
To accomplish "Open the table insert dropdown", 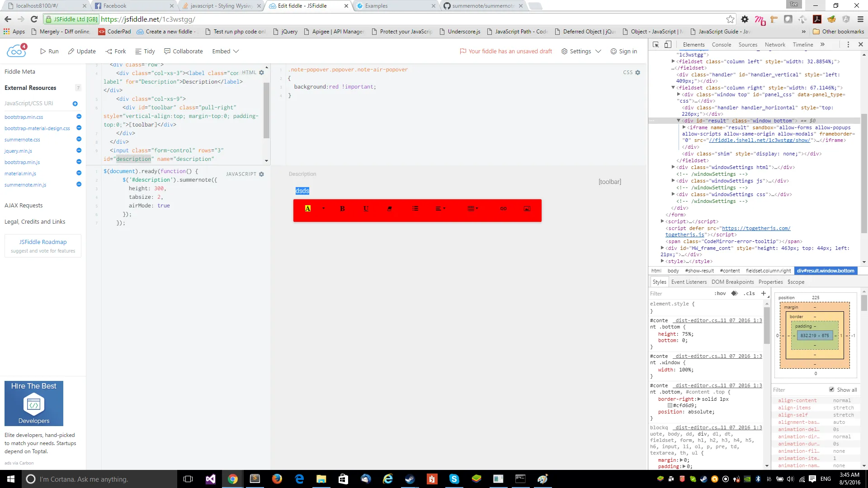I will (x=473, y=209).
